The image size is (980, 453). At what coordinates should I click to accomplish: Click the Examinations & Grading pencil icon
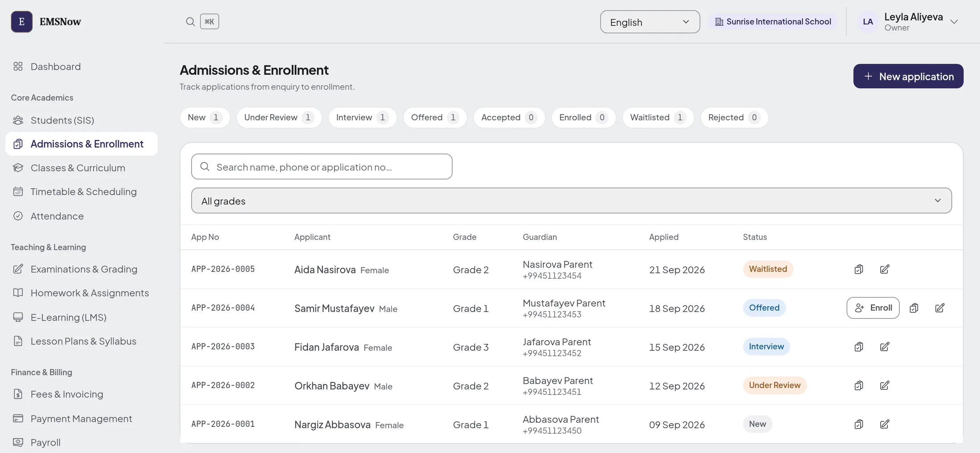click(18, 269)
